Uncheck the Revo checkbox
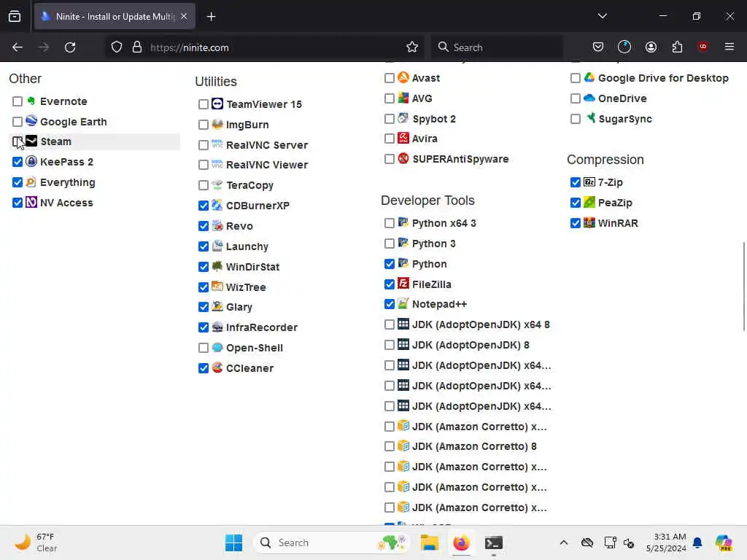The image size is (747, 560). click(x=204, y=226)
